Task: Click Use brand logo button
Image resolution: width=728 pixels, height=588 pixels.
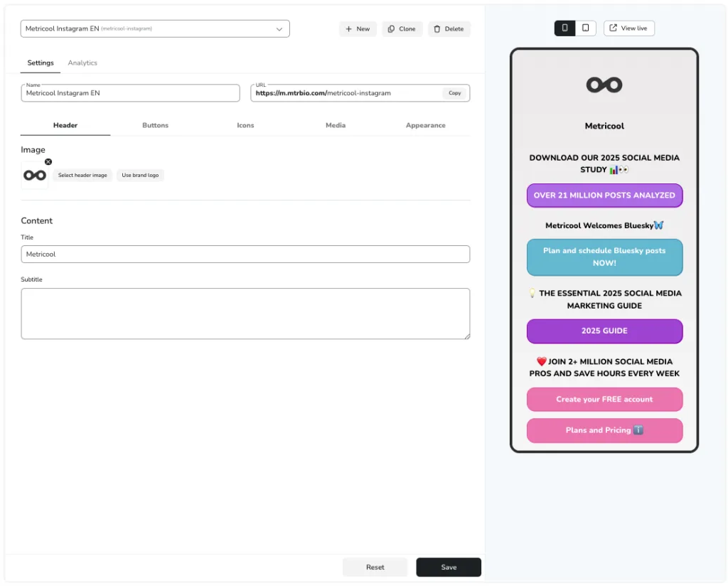Action: point(140,175)
